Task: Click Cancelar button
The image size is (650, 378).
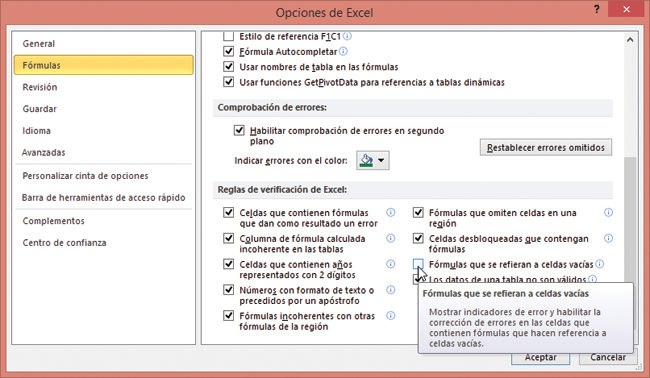Action: click(608, 358)
